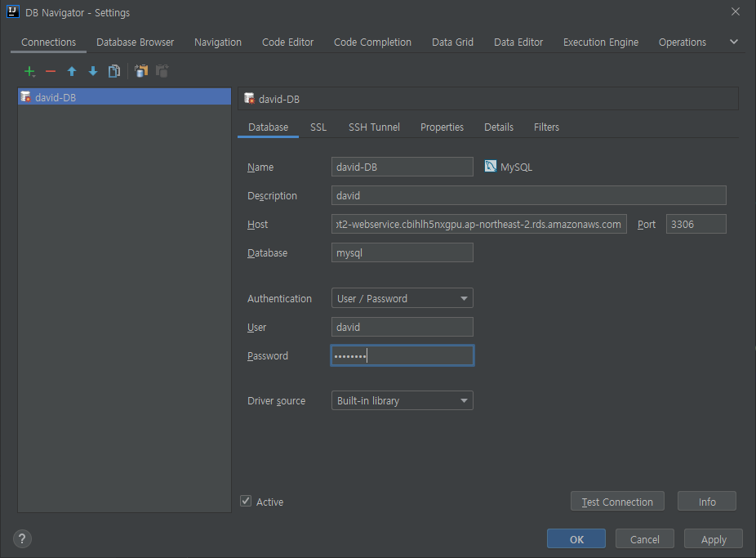Screen dimensions: 756x558
Task: Focus the Description input field
Action: [x=528, y=194]
